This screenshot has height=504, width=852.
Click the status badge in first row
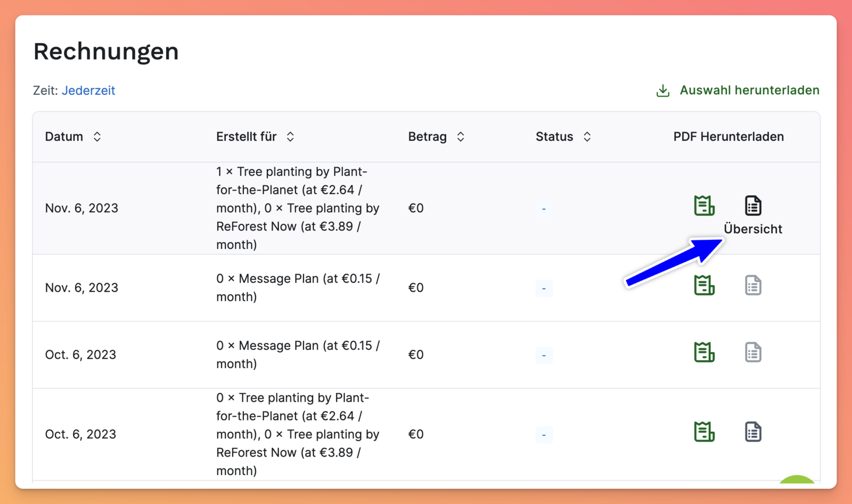click(x=544, y=209)
